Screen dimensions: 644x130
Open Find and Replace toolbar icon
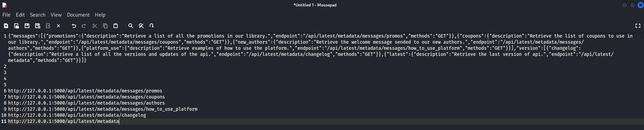coord(141,26)
